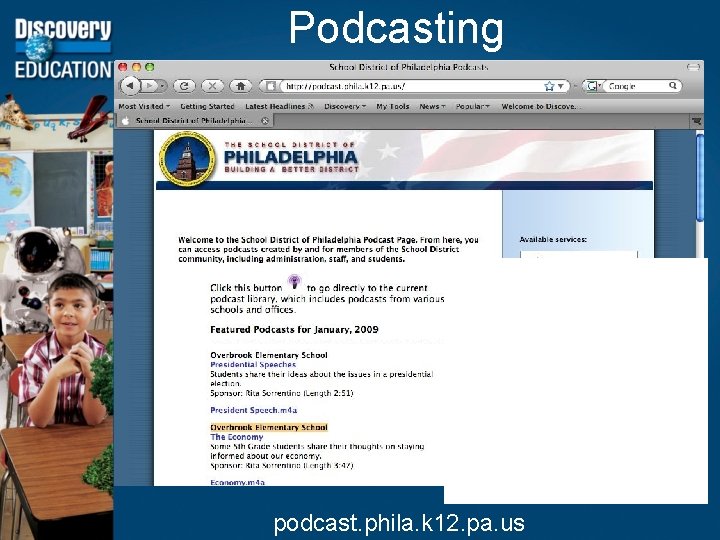This screenshot has width=720, height=540.
Task: Click the page vertical scrollbar thumb
Action: 700,178
